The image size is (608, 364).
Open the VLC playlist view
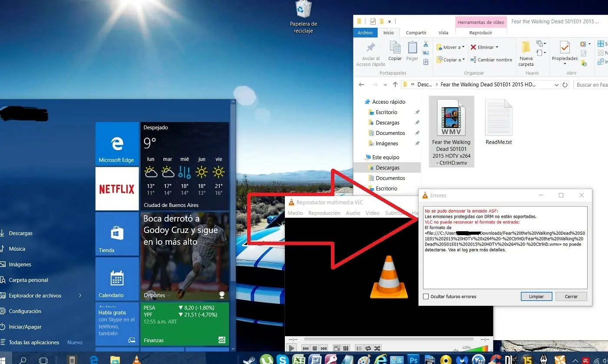click(358, 348)
